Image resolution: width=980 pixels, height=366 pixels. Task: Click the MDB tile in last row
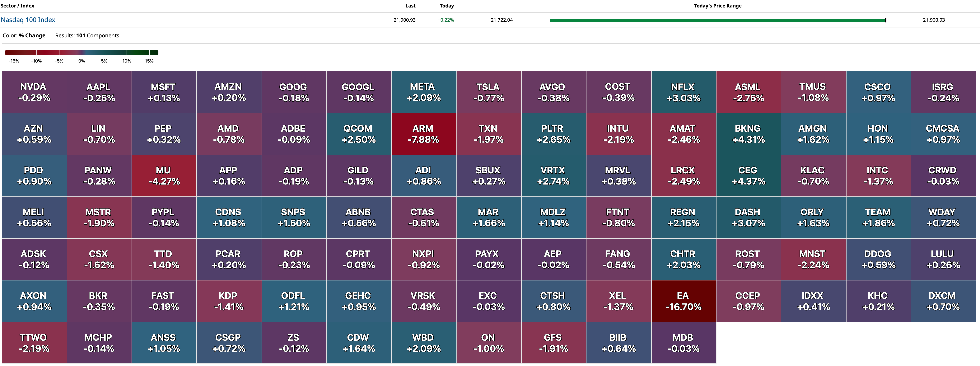click(x=684, y=343)
